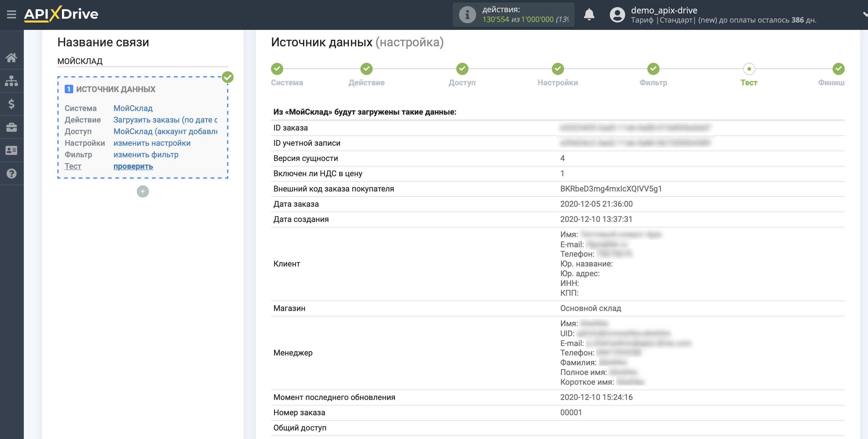
Task: Select the creation date 2020-12-10 13:37:31
Action: 596,219
